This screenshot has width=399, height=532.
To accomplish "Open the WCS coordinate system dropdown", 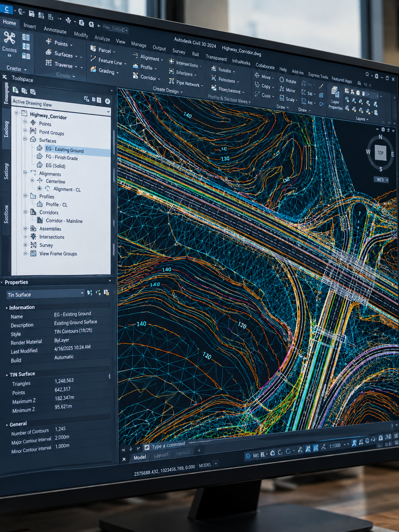I will coord(382,180).
